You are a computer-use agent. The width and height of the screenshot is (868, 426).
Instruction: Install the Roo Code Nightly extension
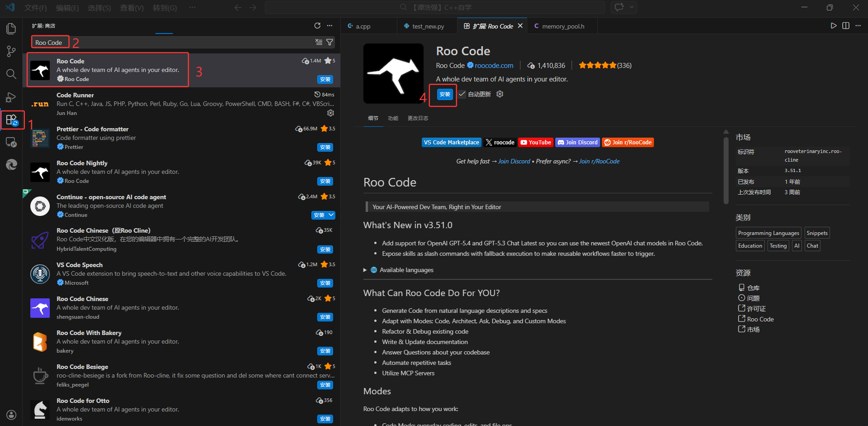(x=325, y=181)
